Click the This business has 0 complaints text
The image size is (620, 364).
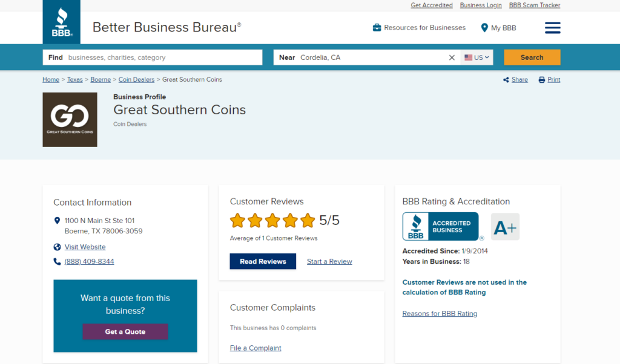click(273, 328)
